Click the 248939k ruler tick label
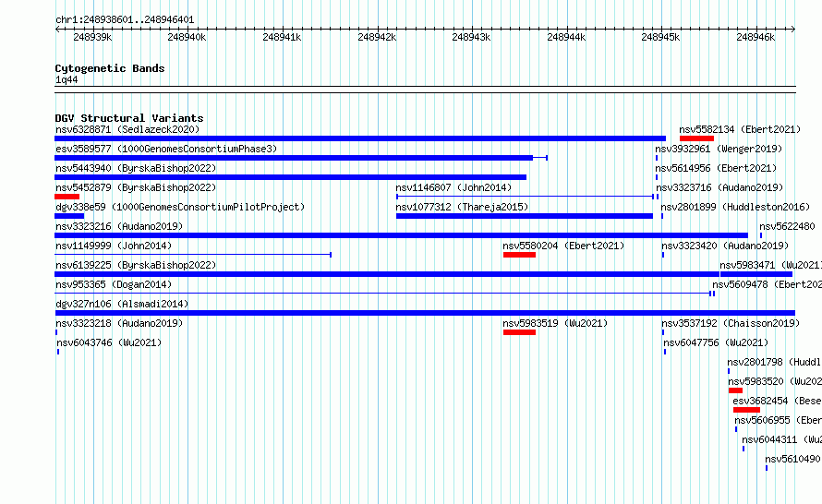This screenshot has width=822, height=504. point(92,37)
